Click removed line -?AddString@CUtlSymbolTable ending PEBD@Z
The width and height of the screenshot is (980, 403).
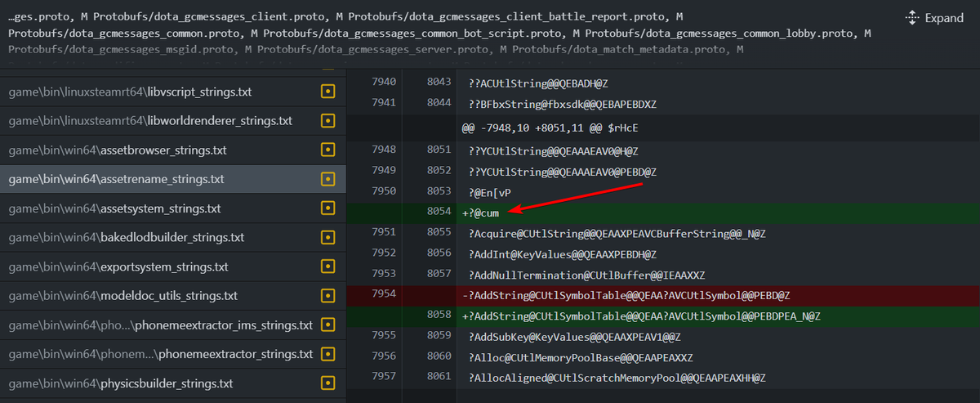[x=626, y=295]
